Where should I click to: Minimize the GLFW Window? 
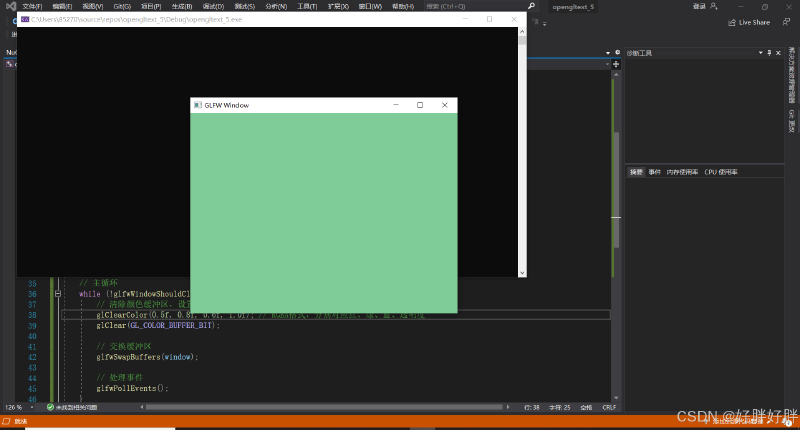click(x=396, y=105)
